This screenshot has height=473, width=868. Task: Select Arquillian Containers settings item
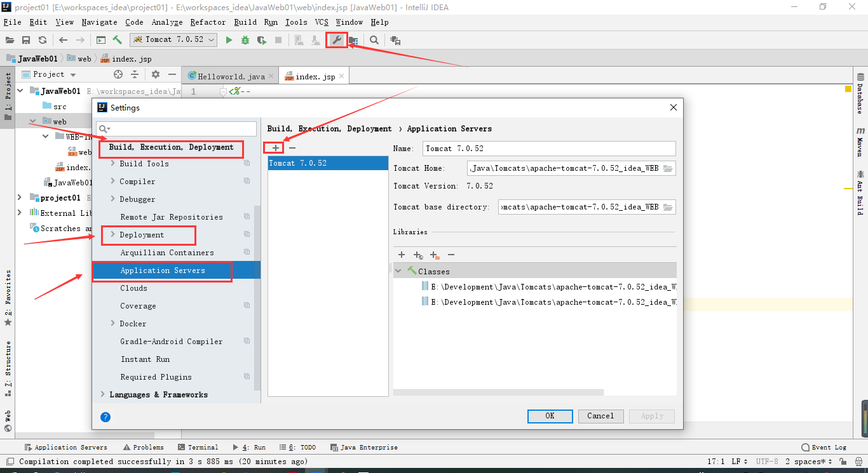[167, 252]
